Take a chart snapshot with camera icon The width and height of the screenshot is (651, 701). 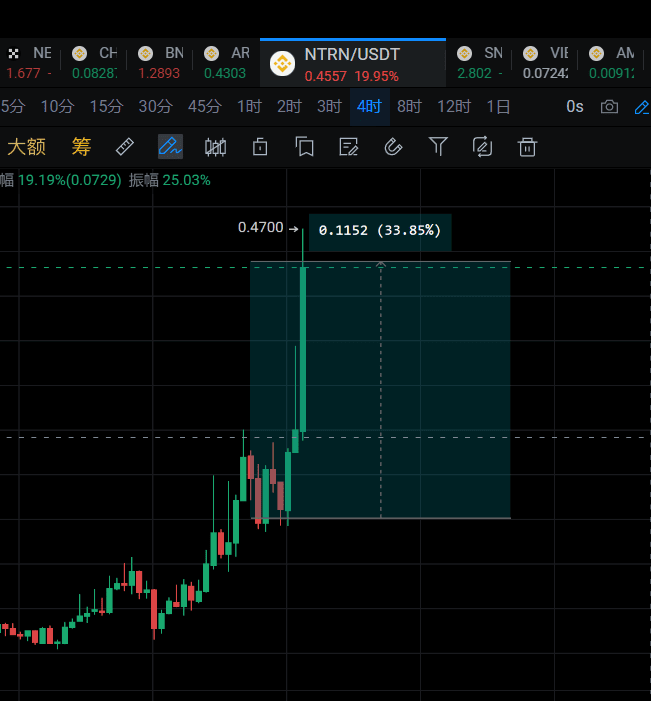tap(609, 107)
